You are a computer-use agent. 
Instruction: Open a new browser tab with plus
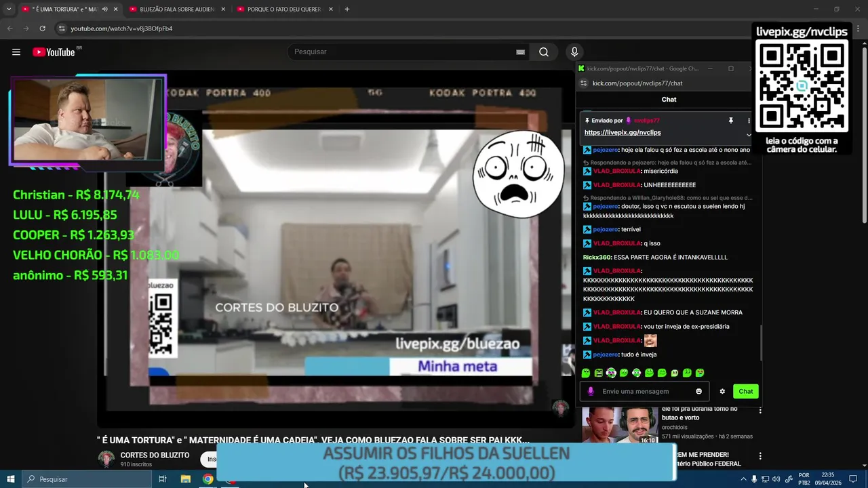347,9
